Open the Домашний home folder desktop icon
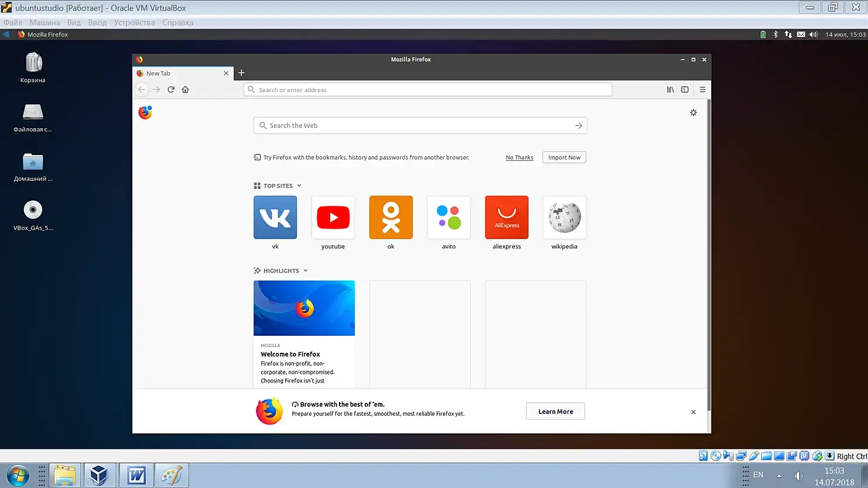The width and height of the screenshot is (868, 488). (x=33, y=167)
